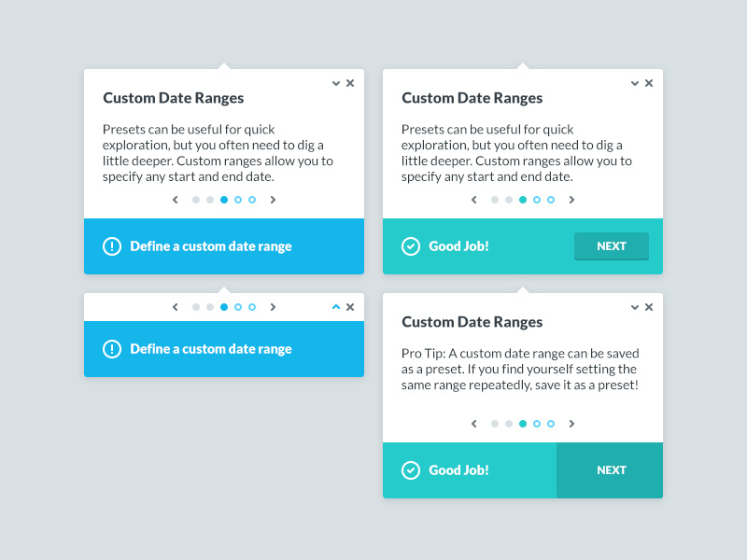Expand the collapsed card using up chevron

coord(336,307)
